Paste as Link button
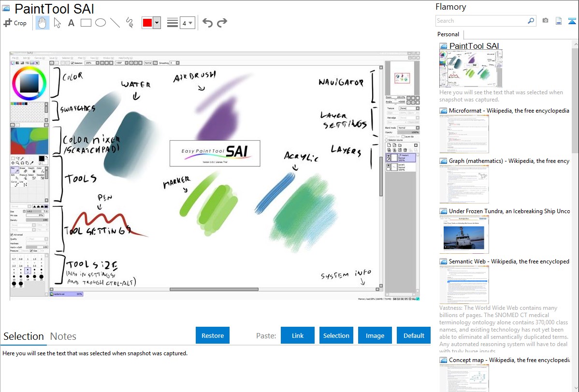 coord(298,335)
